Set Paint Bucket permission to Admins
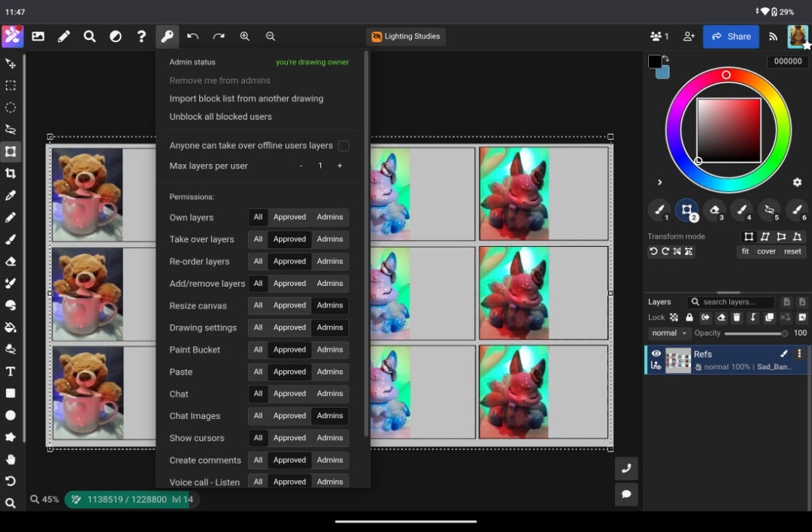The width and height of the screenshot is (812, 532). coord(330,349)
